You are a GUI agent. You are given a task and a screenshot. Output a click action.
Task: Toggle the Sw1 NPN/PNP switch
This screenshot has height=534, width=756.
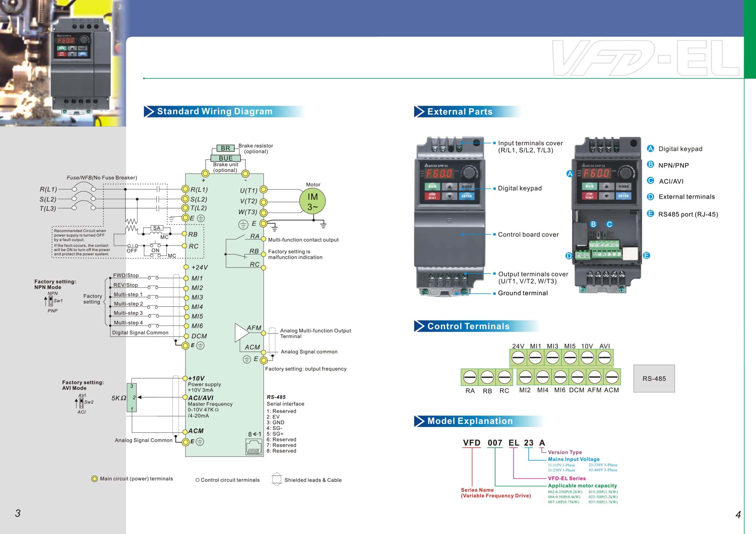point(51,301)
